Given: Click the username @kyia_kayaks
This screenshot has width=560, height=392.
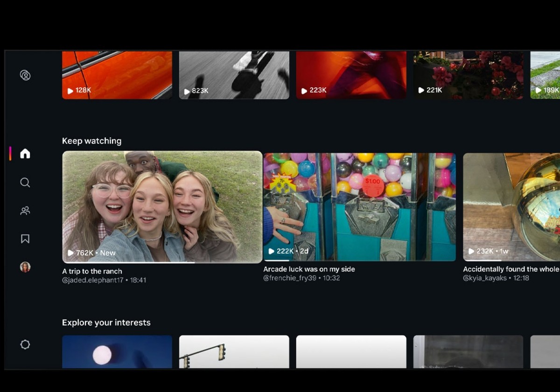Looking at the screenshot, I should (485, 278).
